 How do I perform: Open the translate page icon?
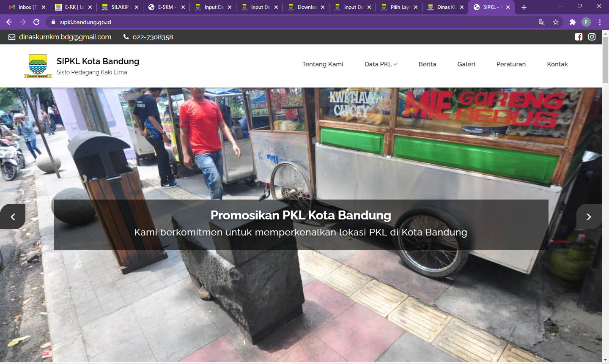point(542,22)
